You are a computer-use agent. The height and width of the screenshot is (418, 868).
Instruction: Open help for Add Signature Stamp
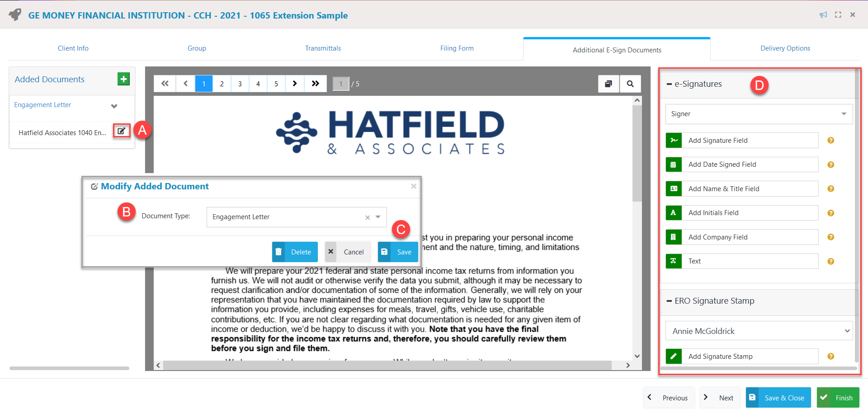[x=830, y=357]
